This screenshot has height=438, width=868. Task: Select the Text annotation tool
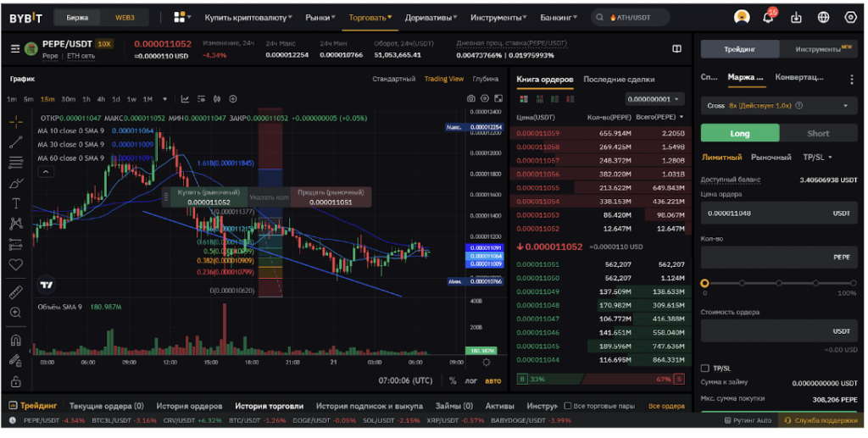coord(16,203)
